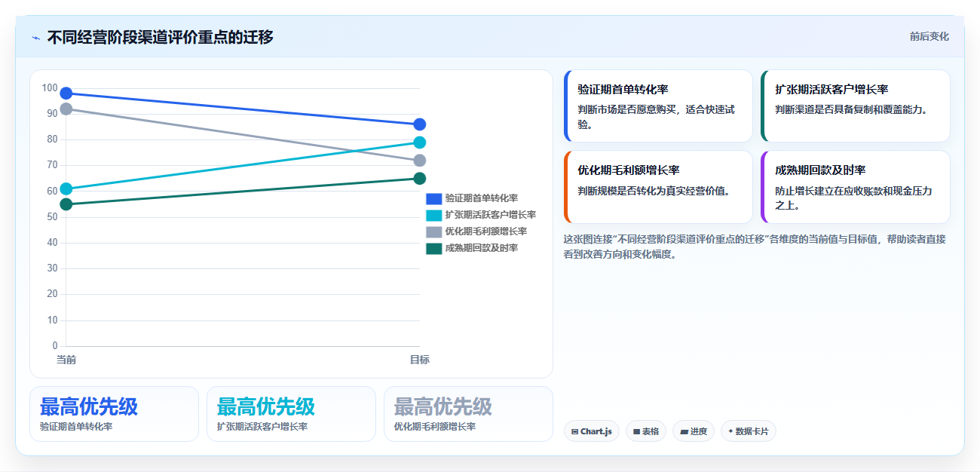Open the 验证期首单转化率 description card
Screen dimensions: 980x472
[658, 106]
